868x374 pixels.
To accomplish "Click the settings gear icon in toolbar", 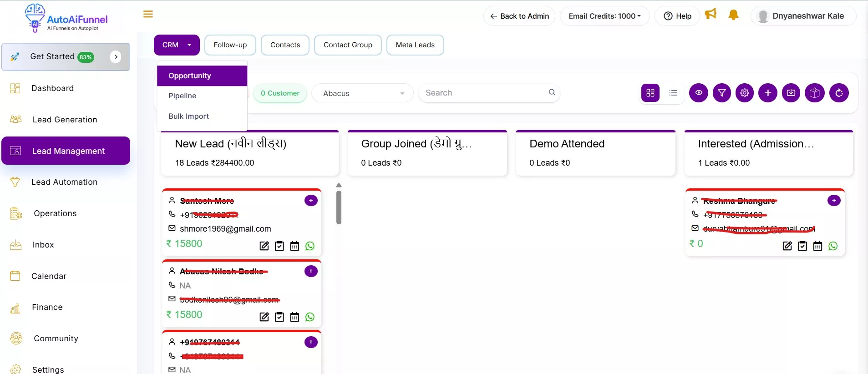I will tap(745, 93).
